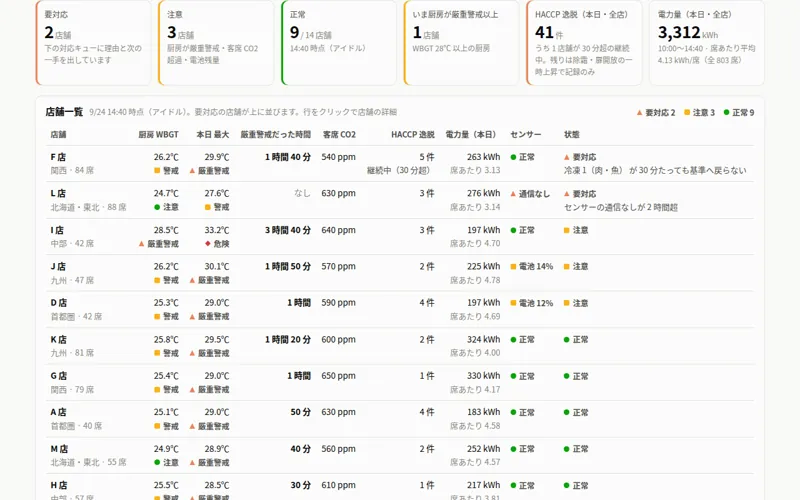
Task: Sort by the 本日 最大 column header
Action: pyautogui.click(x=213, y=135)
